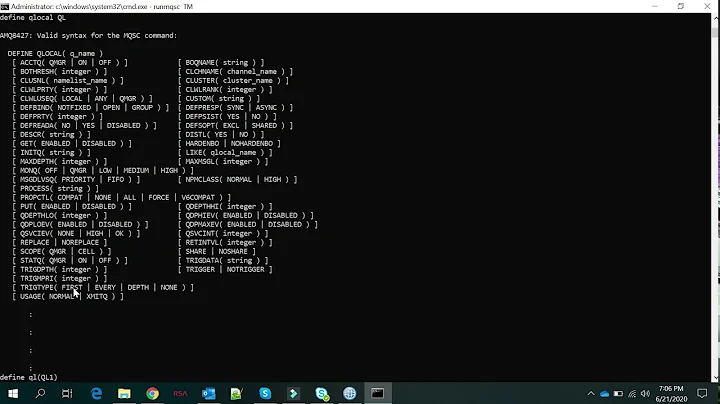Open taskbar search magnifier
The image size is (720, 404).
coord(40,393)
